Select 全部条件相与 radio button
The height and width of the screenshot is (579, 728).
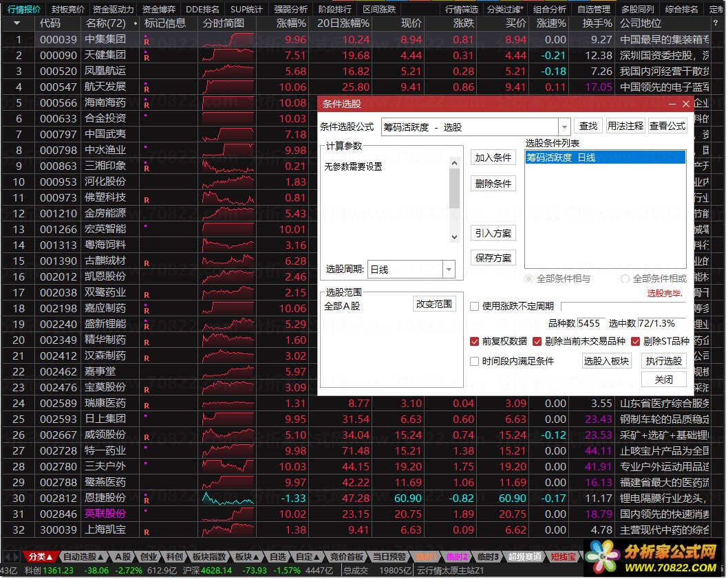point(528,278)
